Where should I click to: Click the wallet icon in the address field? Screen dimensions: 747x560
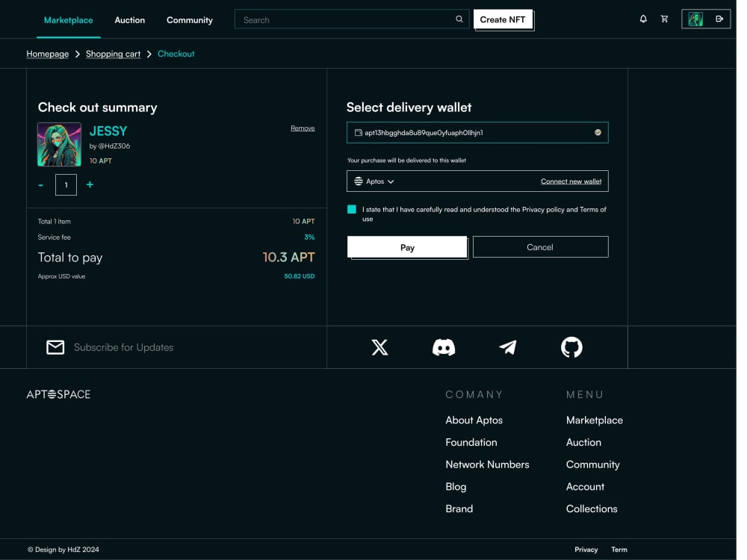pyautogui.click(x=359, y=132)
